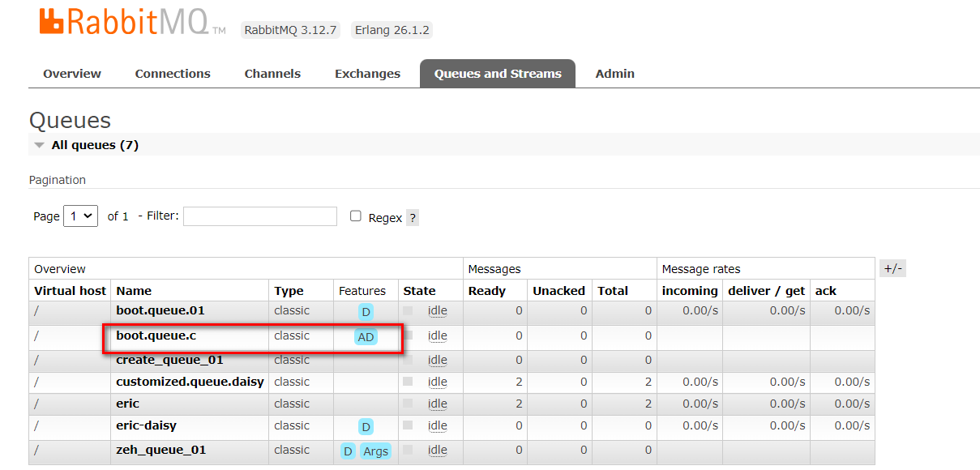This screenshot has height=470, width=980.
Task: Open the Page number dropdown
Action: point(80,216)
